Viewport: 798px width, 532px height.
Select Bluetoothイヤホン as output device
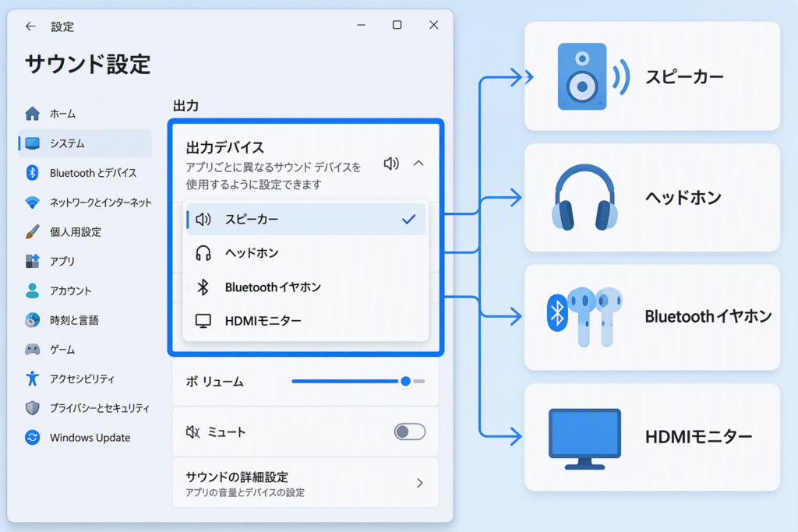pyautogui.click(x=305, y=287)
